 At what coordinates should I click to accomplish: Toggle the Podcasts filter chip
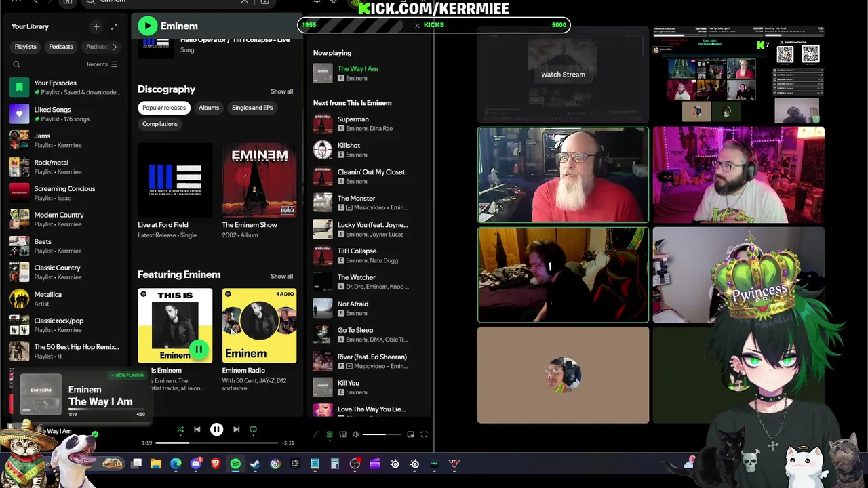(61, 47)
